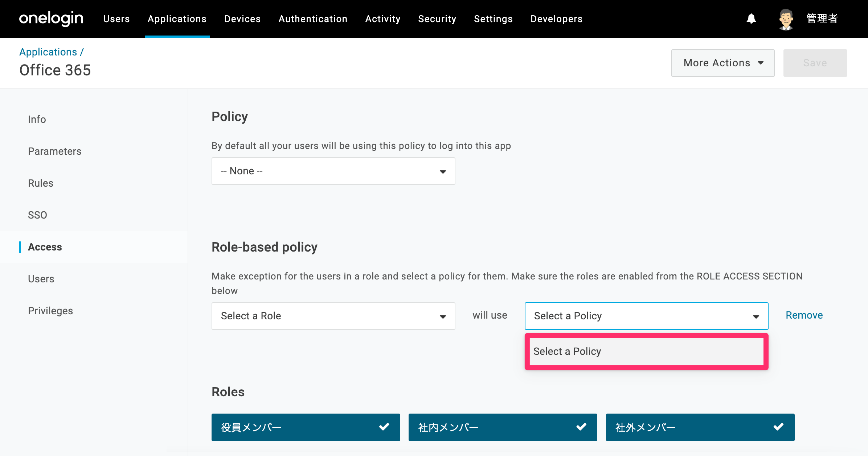Open the Authentication menu

(x=313, y=19)
